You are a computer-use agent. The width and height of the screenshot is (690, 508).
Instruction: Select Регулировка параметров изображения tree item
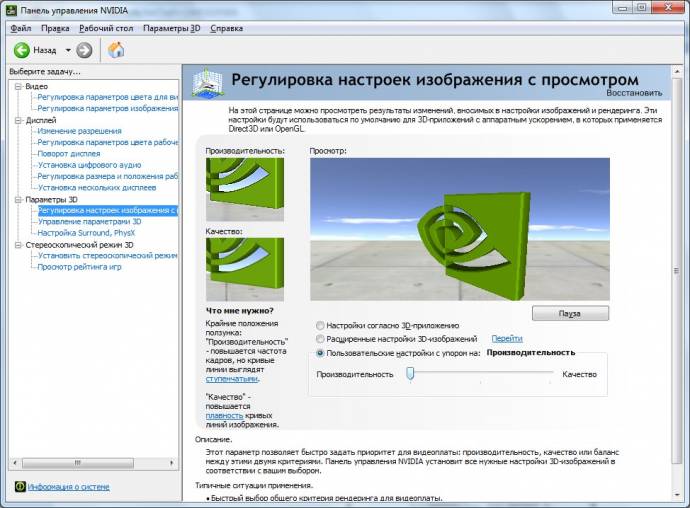(x=108, y=108)
